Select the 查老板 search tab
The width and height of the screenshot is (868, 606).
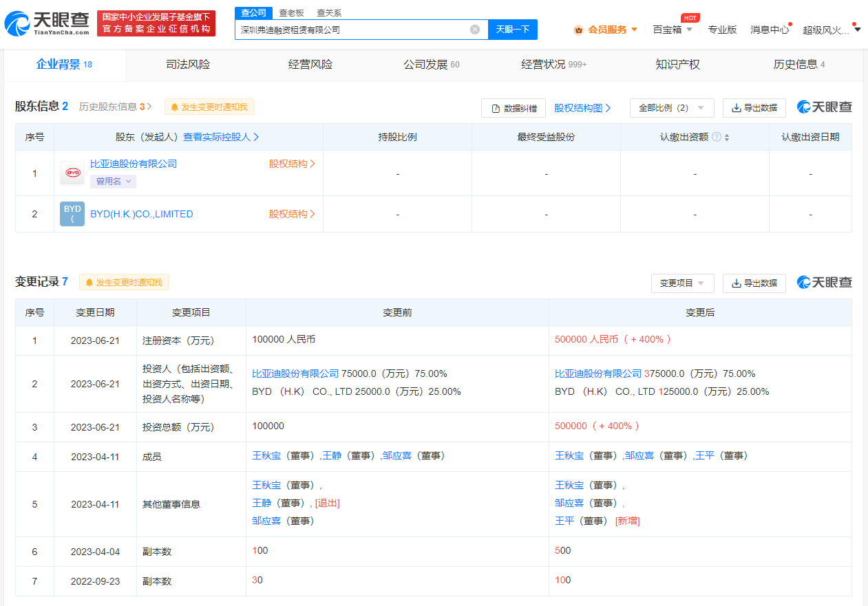coord(290,13)
